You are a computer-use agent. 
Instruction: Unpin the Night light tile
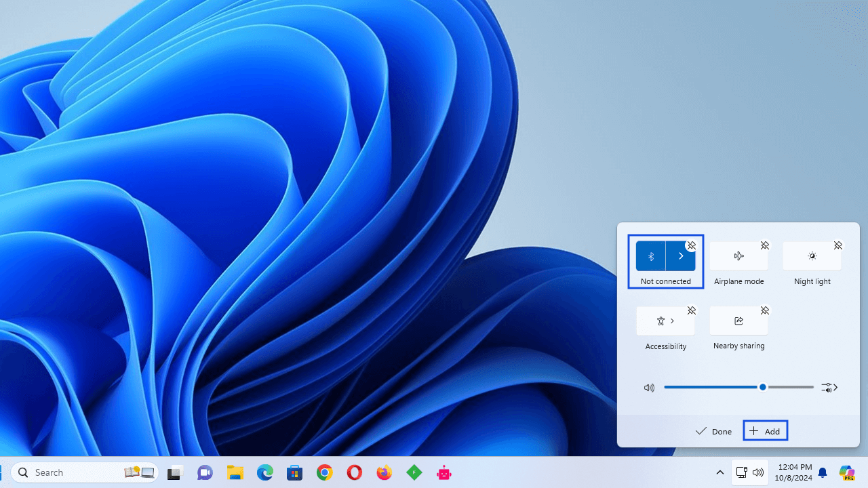837,245
